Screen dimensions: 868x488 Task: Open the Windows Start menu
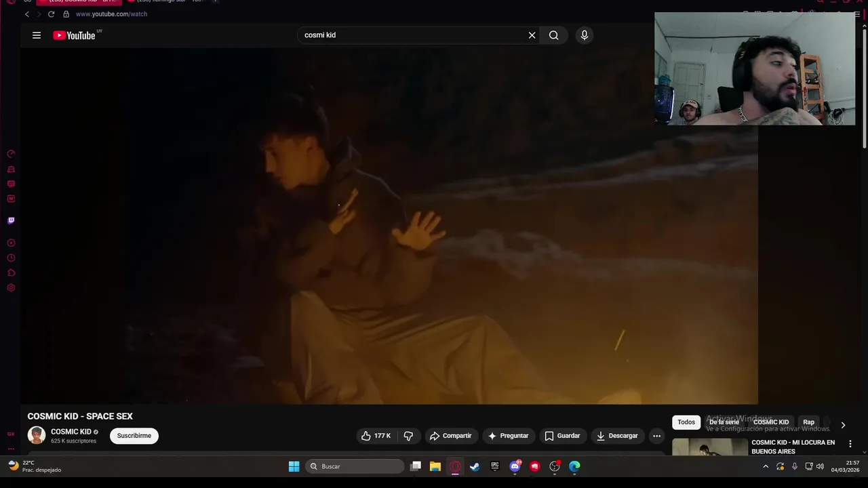coord(294,466)
